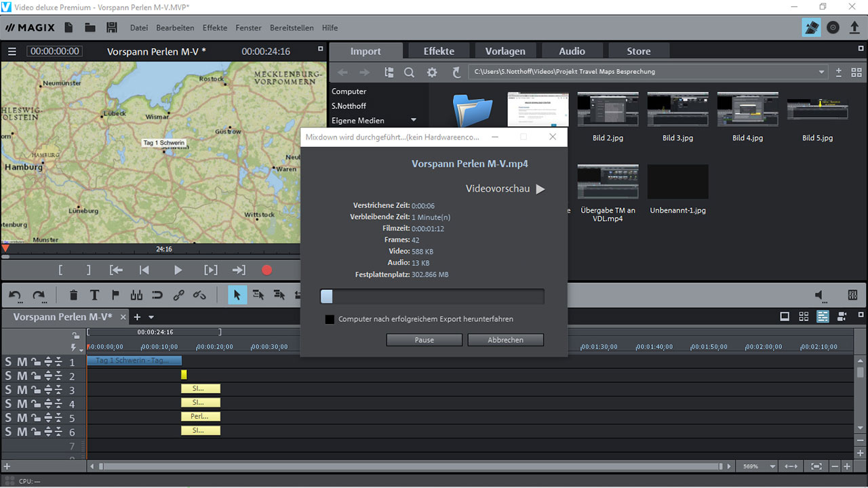Open the audio mixer icon right of the speaker
The height and width of the screenshot is (488, 868).
click(852, 295)
